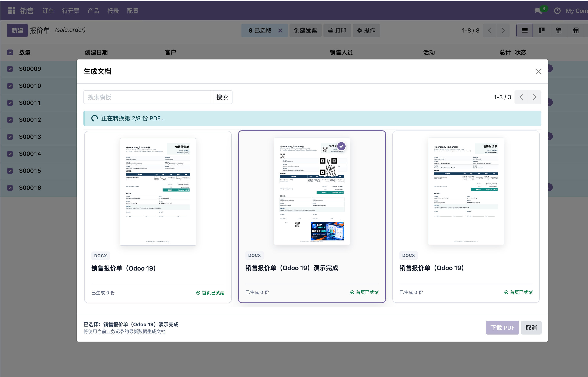Open the 待开票 menu
Viewport: 588px width, 377px height.
pos(71,11)
